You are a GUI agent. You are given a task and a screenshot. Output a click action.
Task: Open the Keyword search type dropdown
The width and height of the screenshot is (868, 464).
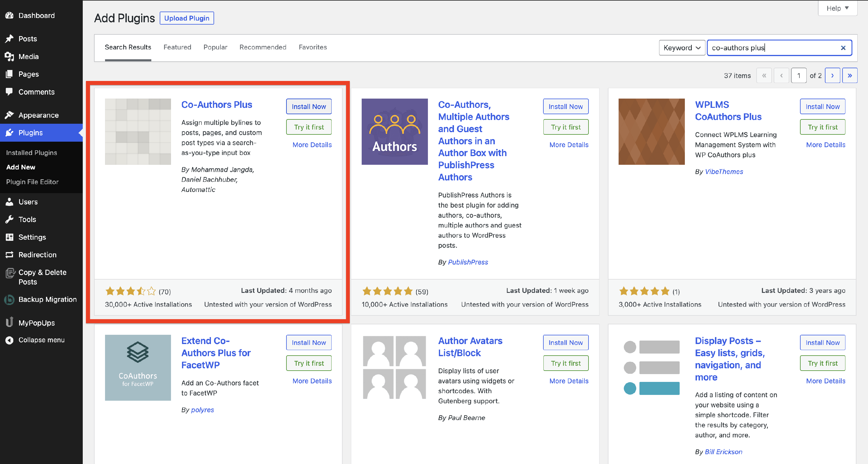pyautogui.click(x=682, y=48)
